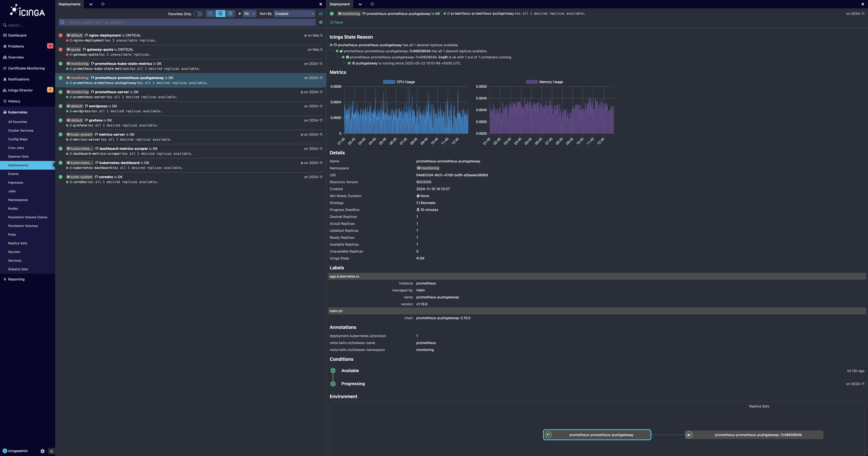This screenshot has width=868, height=456.
Task: Select the minimal list view layout
Action: (210, 13)
